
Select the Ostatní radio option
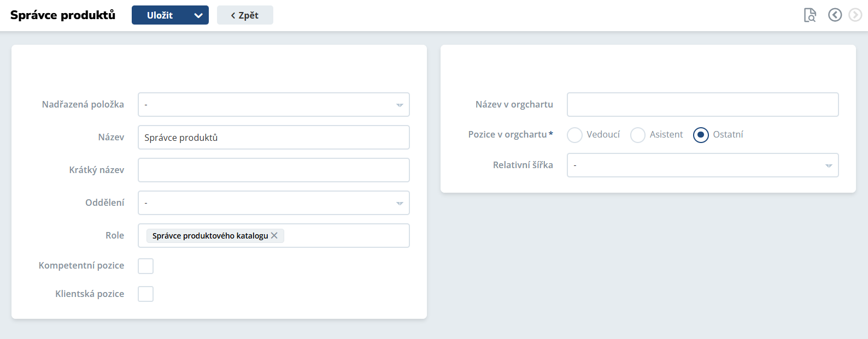(701, 135)
